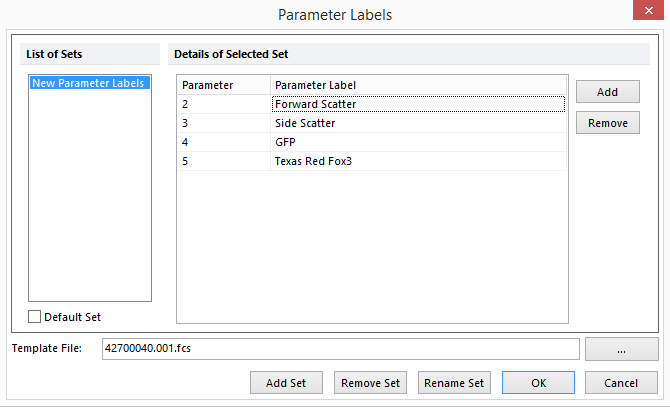Click the Parameter Label column header
Viewport: 670px width, 407px height.
pyautogui.click(x=417, y=85)
